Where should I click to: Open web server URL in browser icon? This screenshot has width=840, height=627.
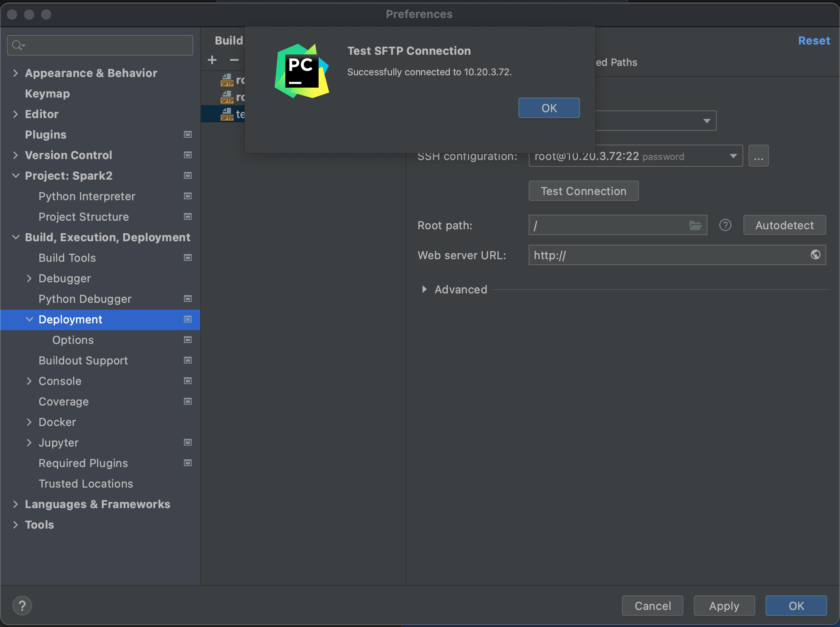(815, 255)
